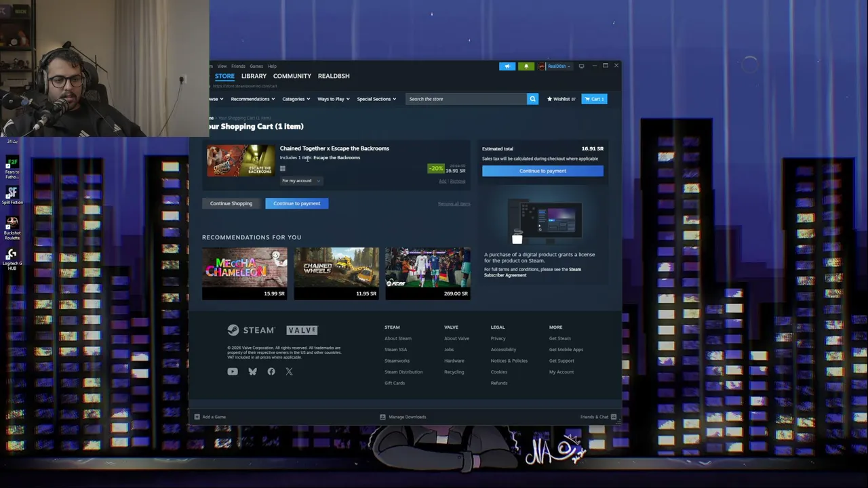Click Continue Shopping button
This screenshot has width=868, height=488.
pos(231,203)
